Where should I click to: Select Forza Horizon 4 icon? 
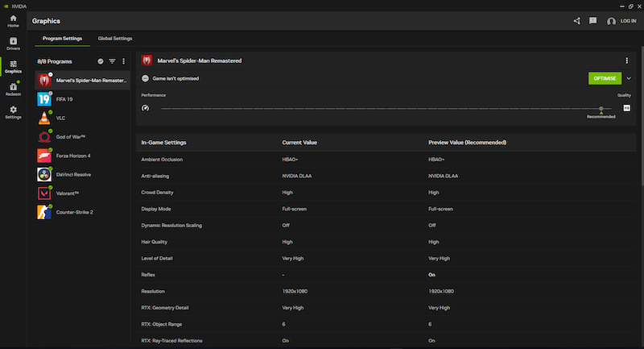pos(44,156)
